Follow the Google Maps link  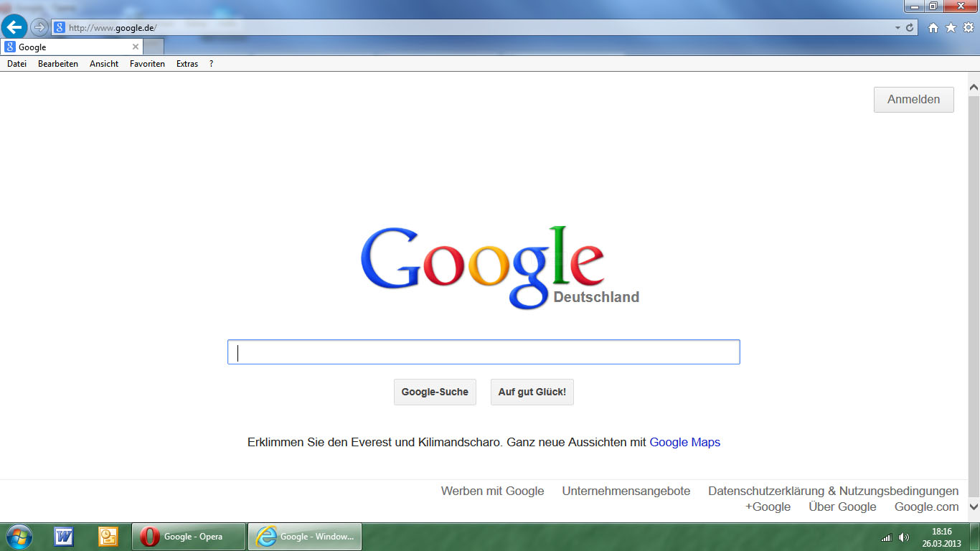point(684,443)
